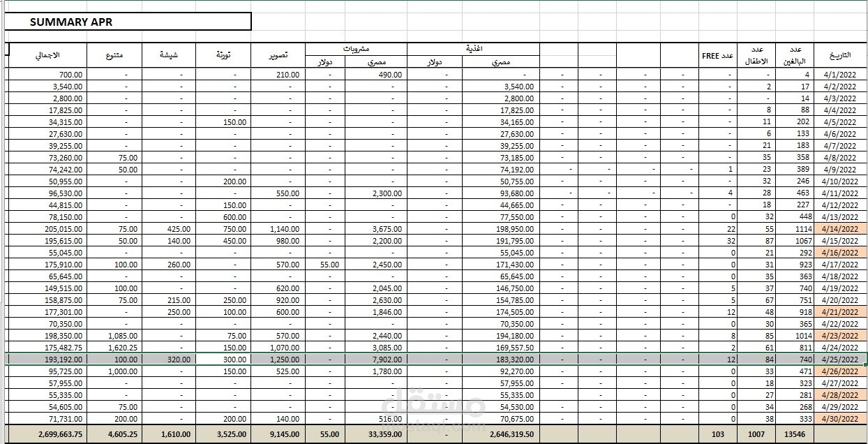The width and height of the screenshot is (868, 444).
Task: Select the date cell 4/21/2022
Action: click(x=841, y=311)
